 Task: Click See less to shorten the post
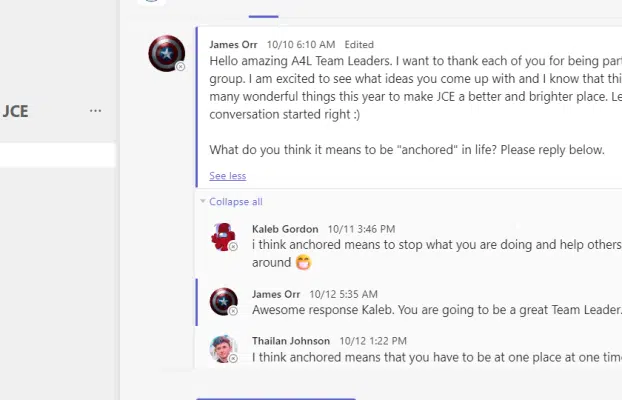click(x=227, y=176)
